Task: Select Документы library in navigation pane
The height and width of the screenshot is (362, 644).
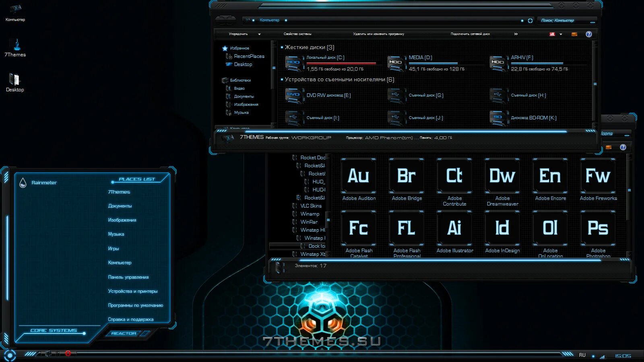Action: [244, 97]
